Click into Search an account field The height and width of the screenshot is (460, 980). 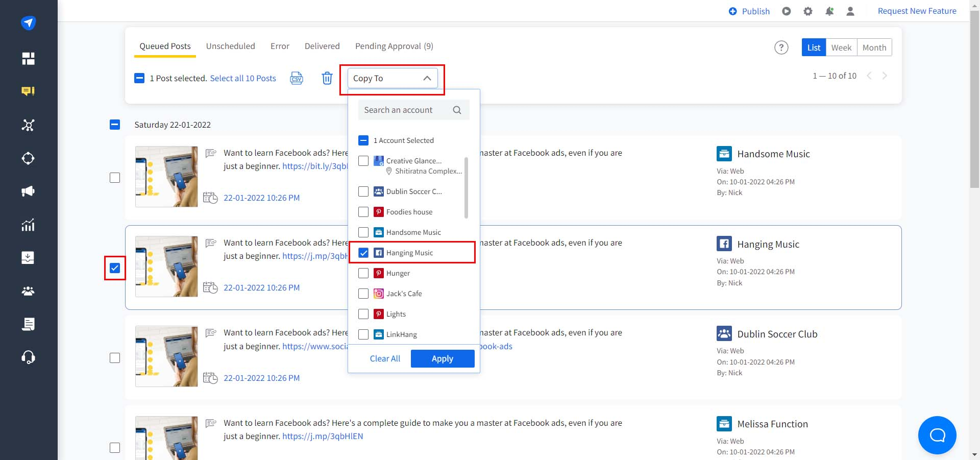[x=413, y=110]
